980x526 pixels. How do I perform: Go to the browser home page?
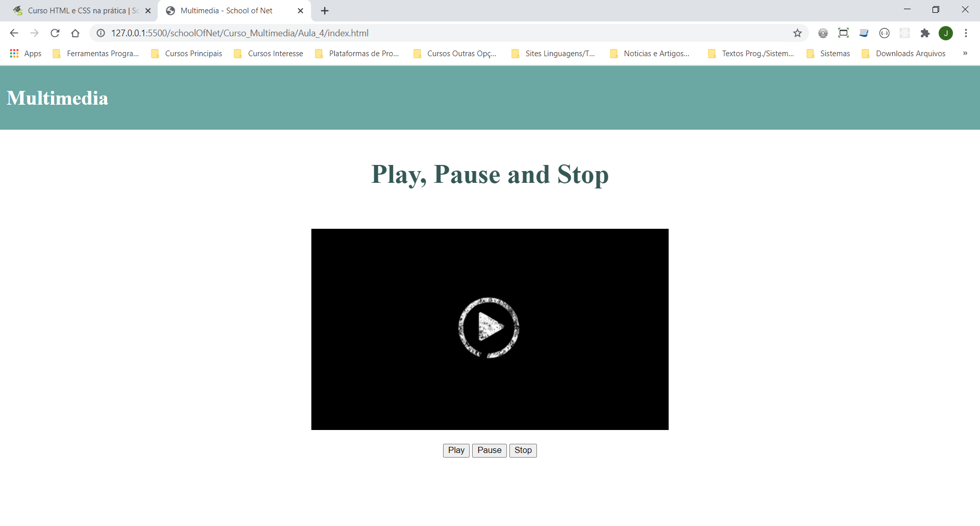pyautogui.click(x=76, y=33)
